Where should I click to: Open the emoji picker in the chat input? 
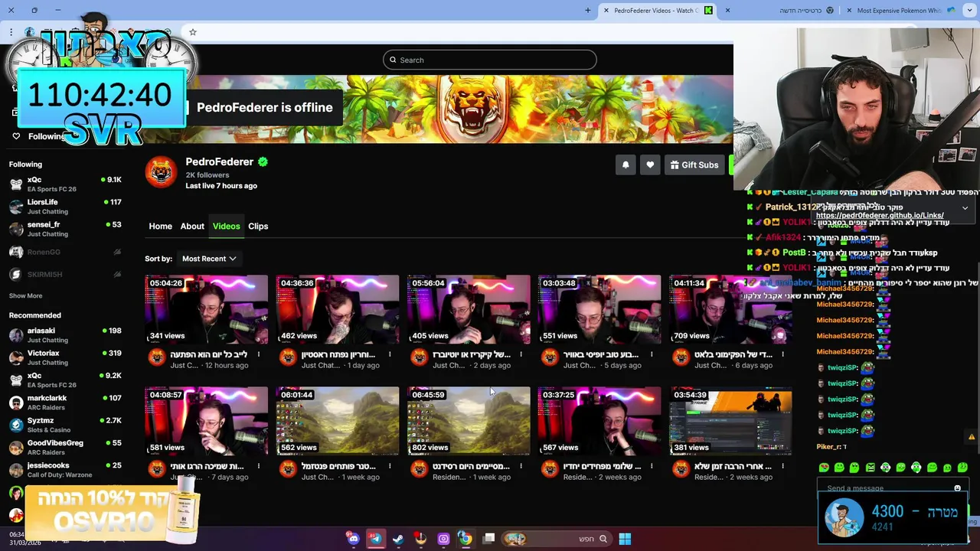(x=957, y=488)
